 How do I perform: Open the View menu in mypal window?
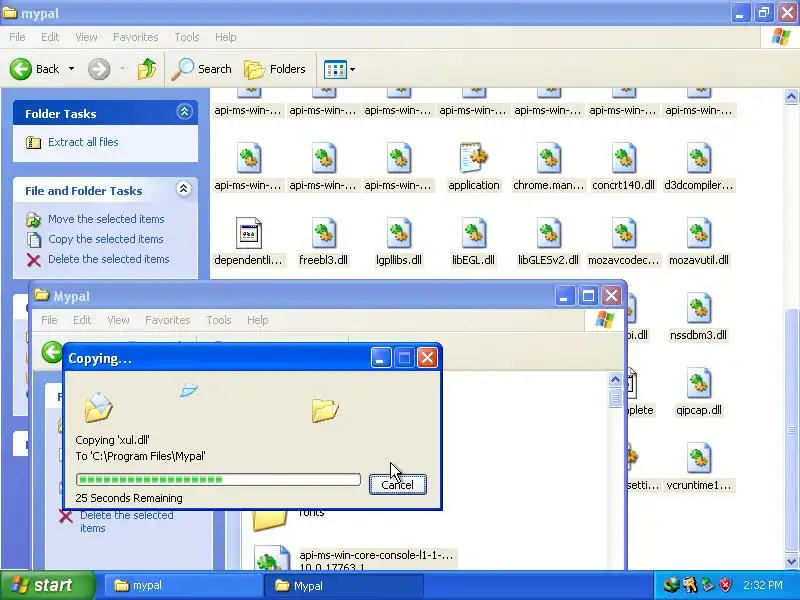point(86,37)
